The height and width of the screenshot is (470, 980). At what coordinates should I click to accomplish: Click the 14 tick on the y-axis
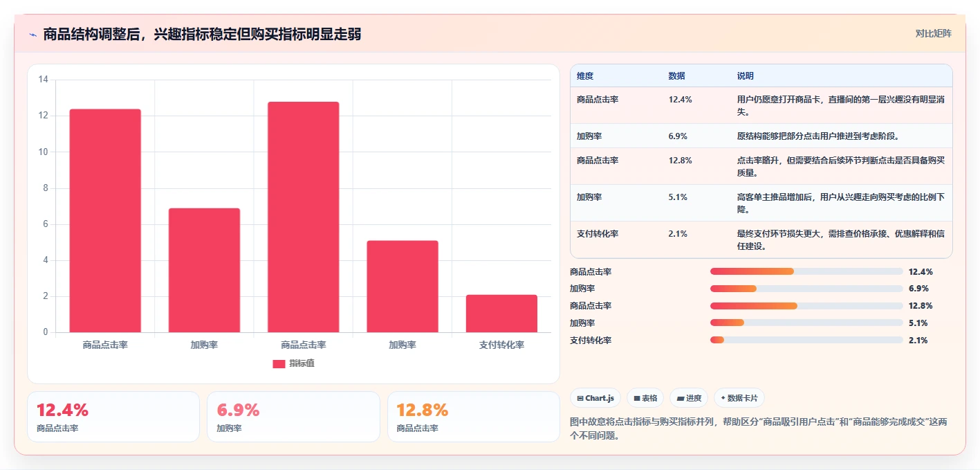pyautogui.click(x=43, y=80)
